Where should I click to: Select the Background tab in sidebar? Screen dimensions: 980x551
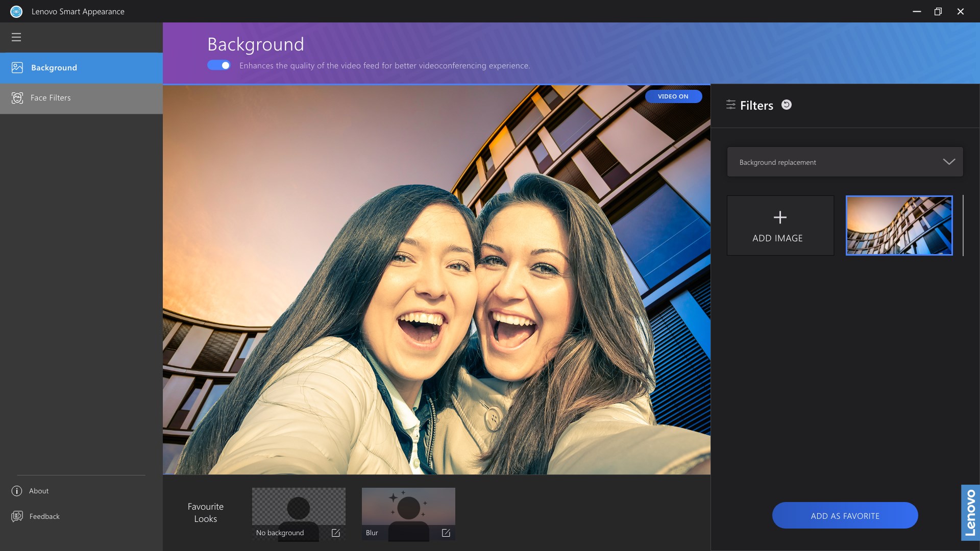coord(82,68)
